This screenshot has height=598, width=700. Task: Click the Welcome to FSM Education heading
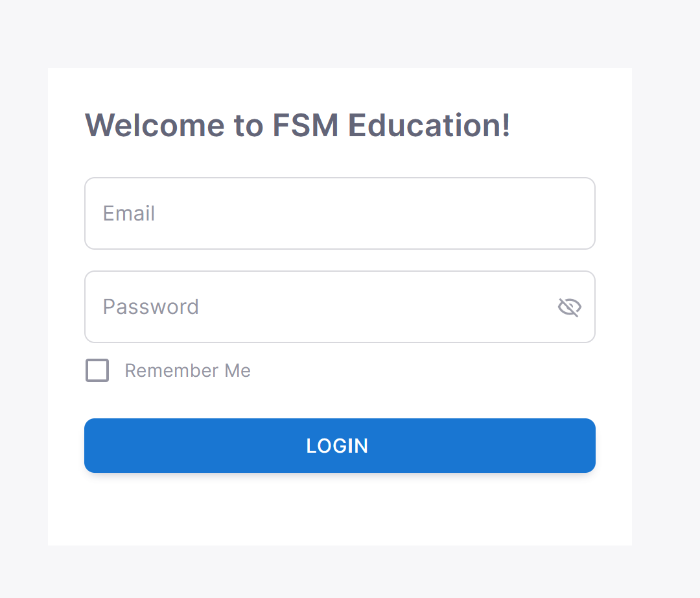[x=297, y=125]
